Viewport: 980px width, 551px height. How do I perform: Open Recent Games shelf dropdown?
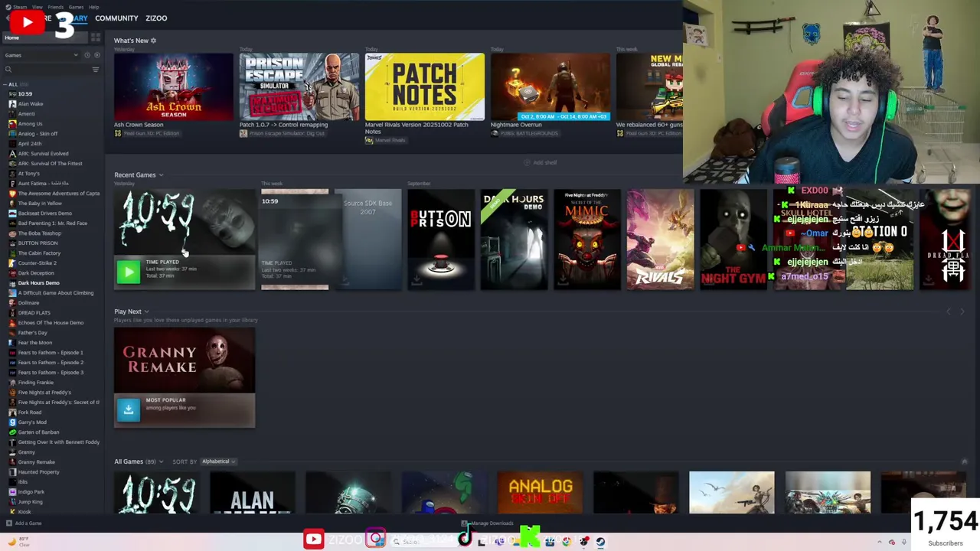pos(161,175)
